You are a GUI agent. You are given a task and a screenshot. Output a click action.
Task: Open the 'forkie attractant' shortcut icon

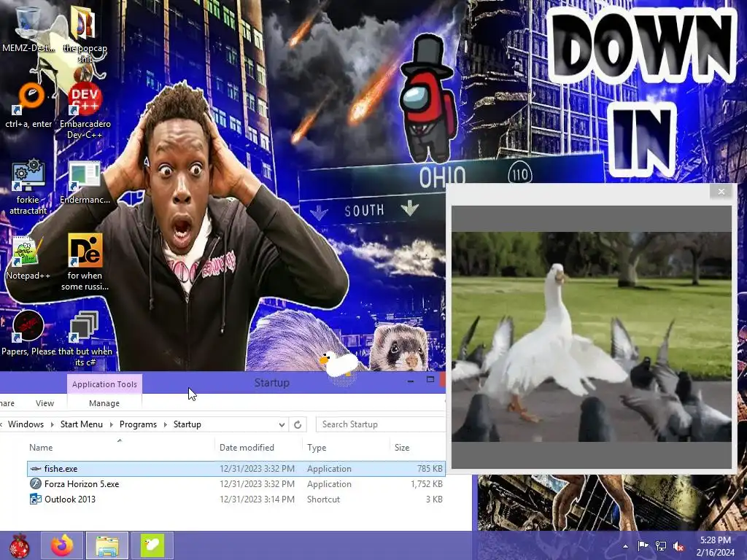[x=28, y=175]
